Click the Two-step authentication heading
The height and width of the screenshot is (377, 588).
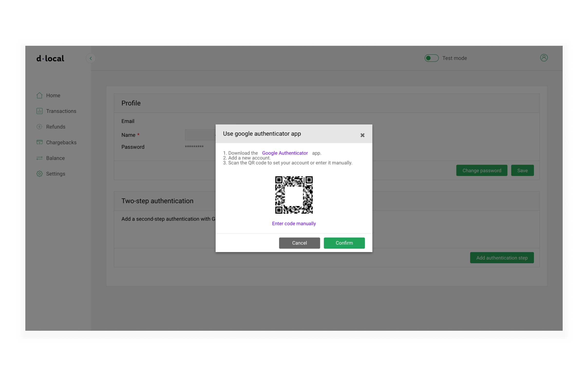click(157, 201)
